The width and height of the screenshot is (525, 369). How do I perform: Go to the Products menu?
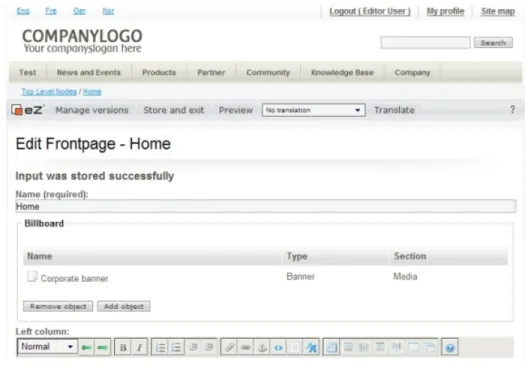click(x=159, y=72)
